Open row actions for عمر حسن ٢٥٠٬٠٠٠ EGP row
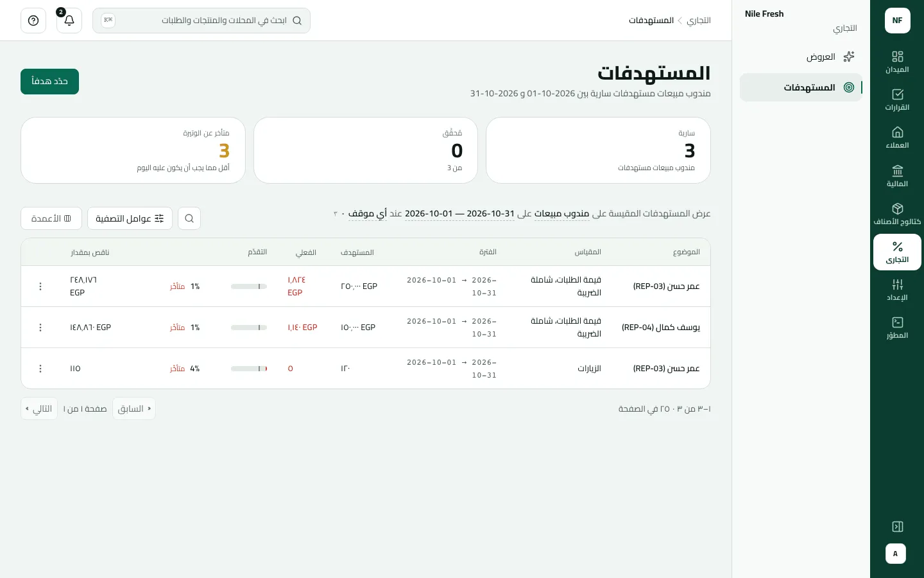Viewport: 924px width, 578px height. (40, 286)
